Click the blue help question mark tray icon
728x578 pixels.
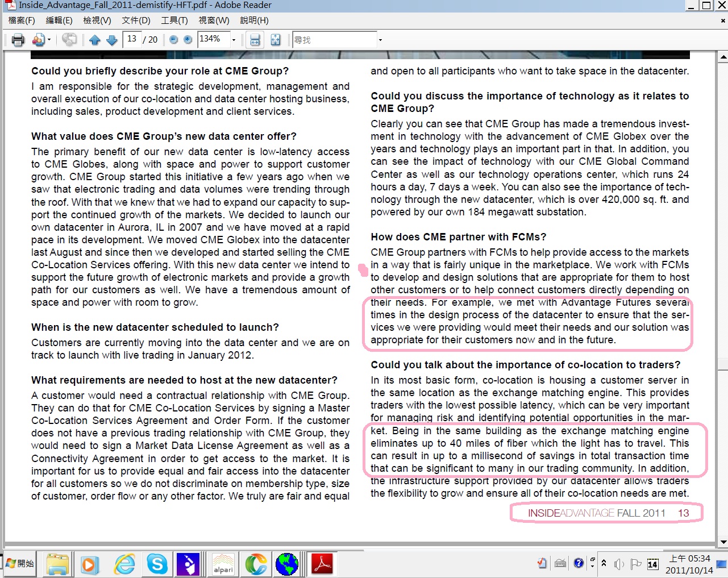[579, 563]
